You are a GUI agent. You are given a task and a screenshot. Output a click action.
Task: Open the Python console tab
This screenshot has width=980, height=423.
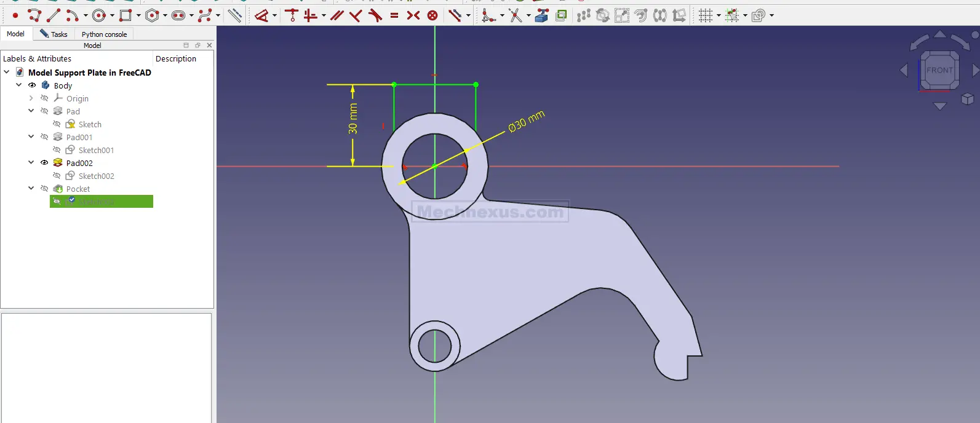(x=104, y=34)
